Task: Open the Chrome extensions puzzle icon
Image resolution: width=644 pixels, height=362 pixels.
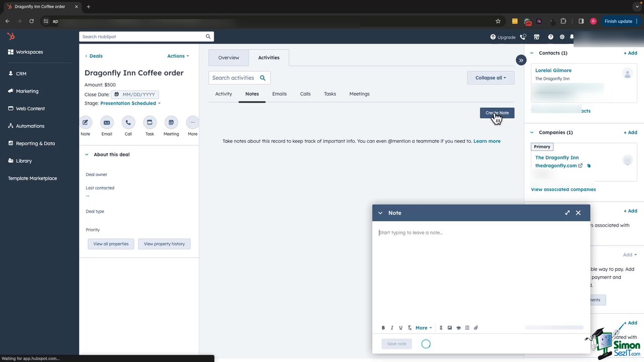Action: [x=563, y=21]
